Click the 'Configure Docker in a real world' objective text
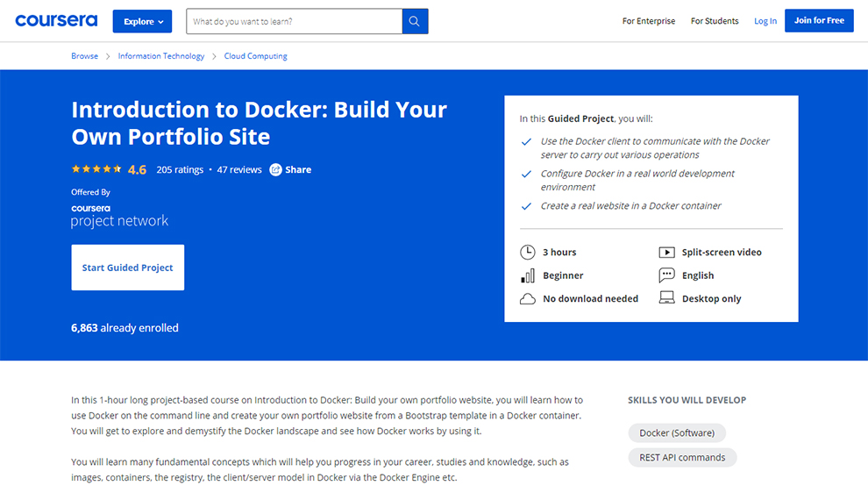Screen dimensions: 868x493 [637, 180]
